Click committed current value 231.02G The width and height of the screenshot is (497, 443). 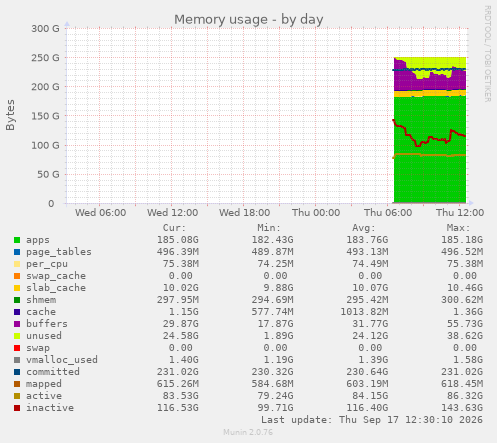[178, 372]
